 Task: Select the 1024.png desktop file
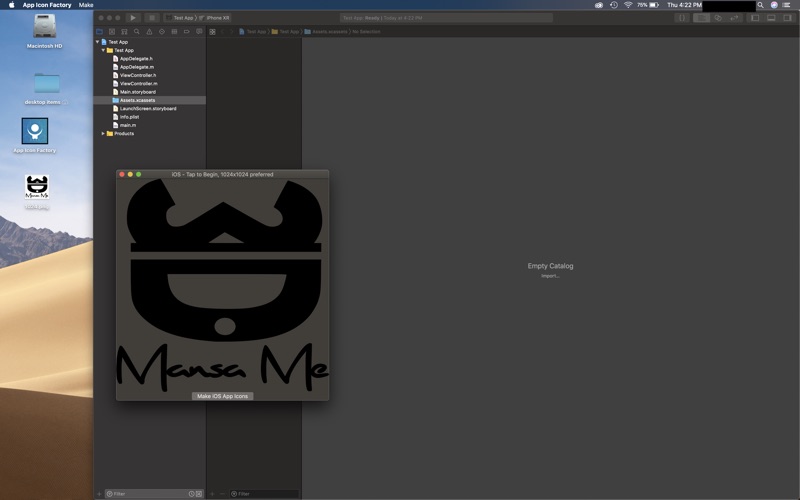(37, 187)
